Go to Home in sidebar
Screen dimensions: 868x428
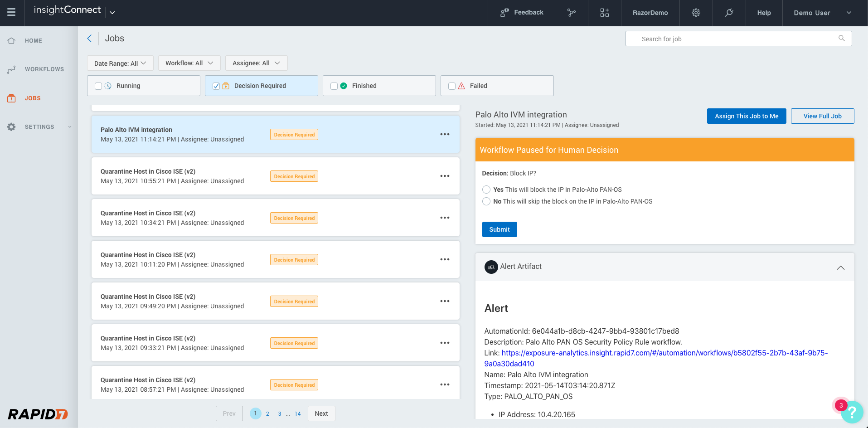[x=34, y=41]
